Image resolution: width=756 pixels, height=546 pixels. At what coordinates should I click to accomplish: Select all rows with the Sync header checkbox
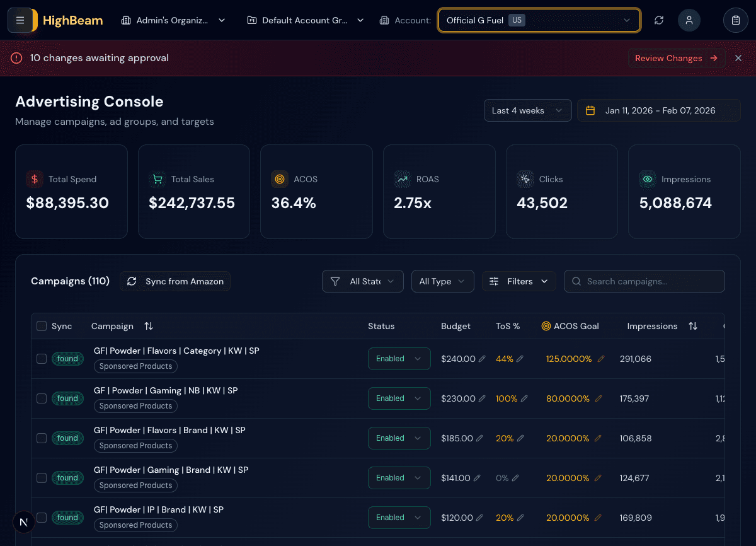click(41, 326)
